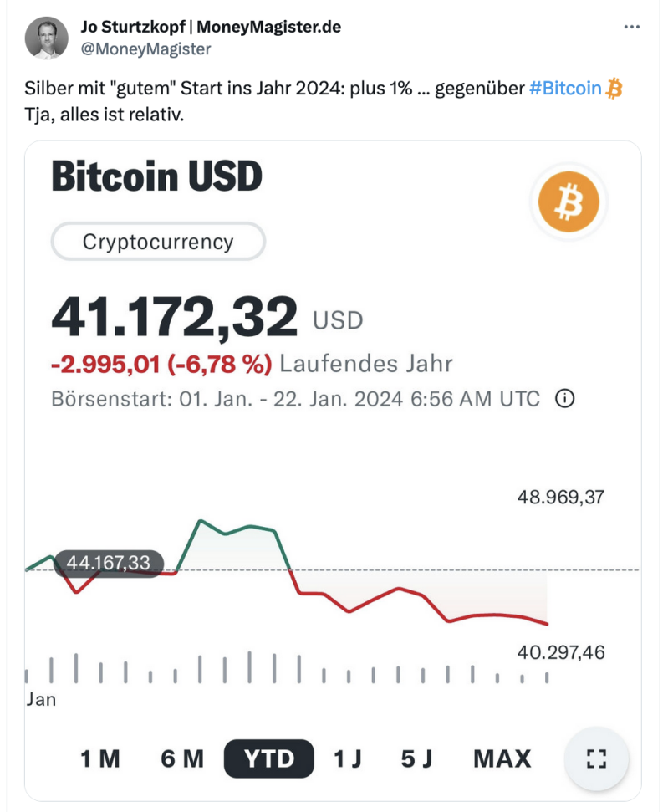Screen dimensions: 668x812
Task: Click the green peak of the price line
Action: [201, 521]
